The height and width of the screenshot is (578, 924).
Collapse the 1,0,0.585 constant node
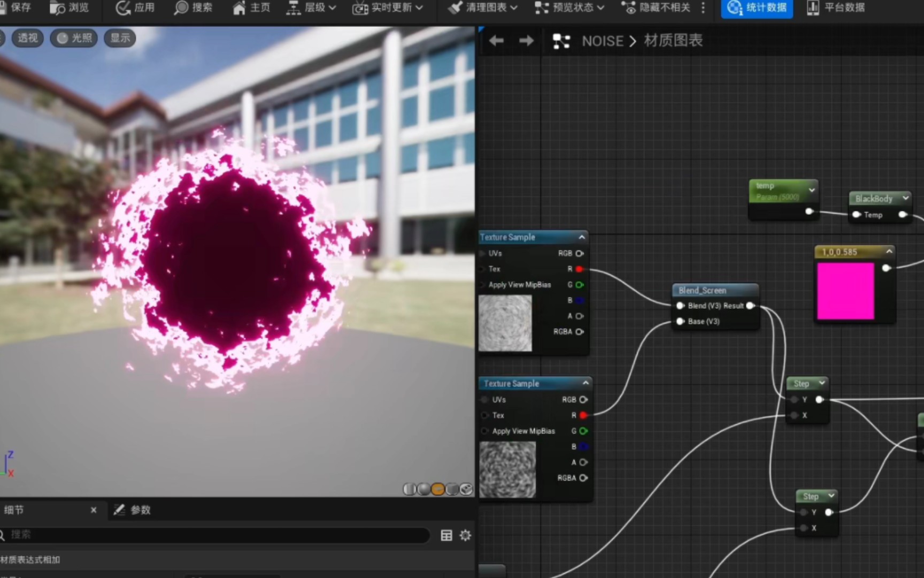889,252
